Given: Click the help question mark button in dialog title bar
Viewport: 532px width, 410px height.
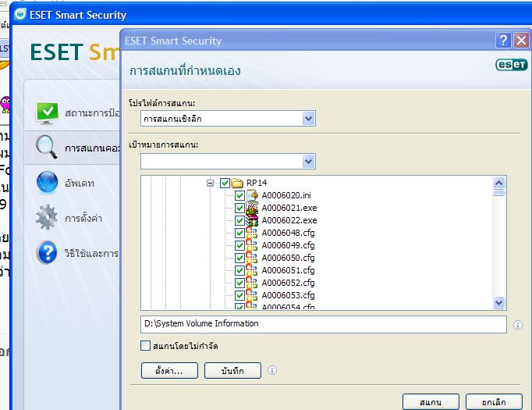Looking at the screenshot, I should pyautogui.click(x=503, y=41).
